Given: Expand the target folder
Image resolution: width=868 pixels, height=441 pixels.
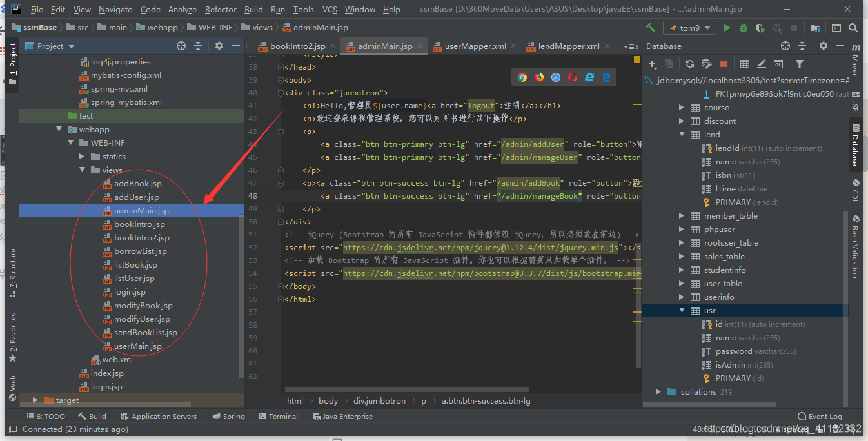Looking at the screenshot, I should click(x=35, y=400).
